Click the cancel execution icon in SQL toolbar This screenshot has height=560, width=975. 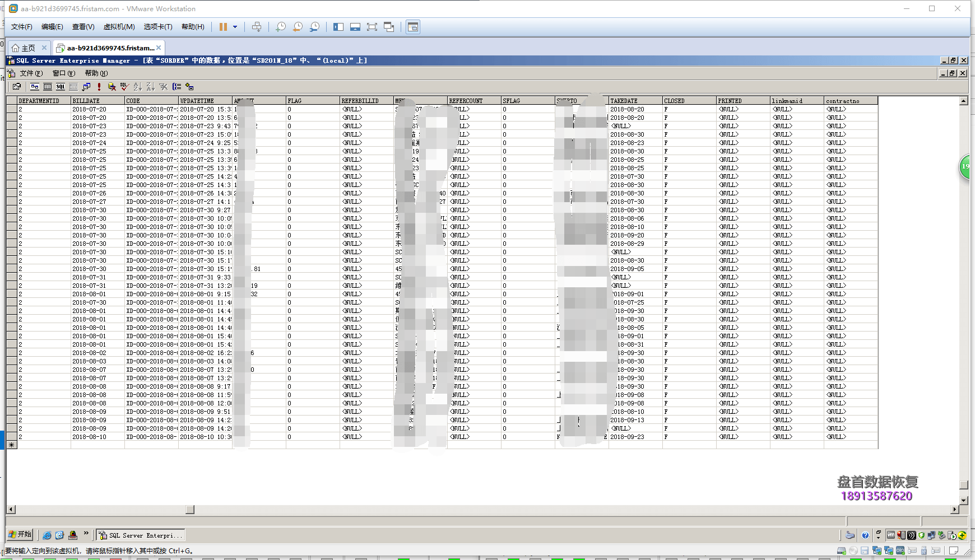point(112,87)
